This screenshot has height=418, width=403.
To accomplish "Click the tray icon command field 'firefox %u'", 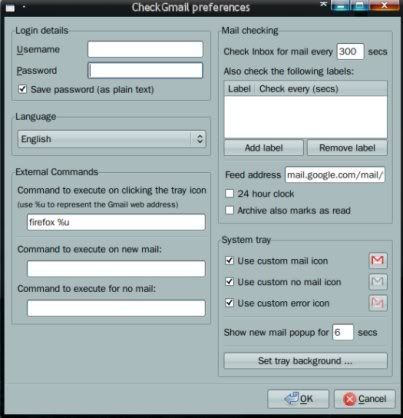I will click(116, 222).
